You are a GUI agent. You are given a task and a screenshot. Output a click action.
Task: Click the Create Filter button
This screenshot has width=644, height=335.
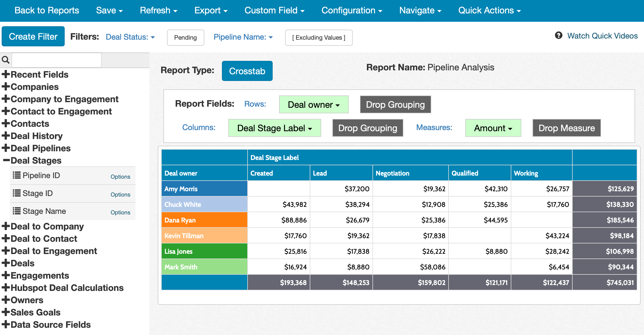pos(33,37)
